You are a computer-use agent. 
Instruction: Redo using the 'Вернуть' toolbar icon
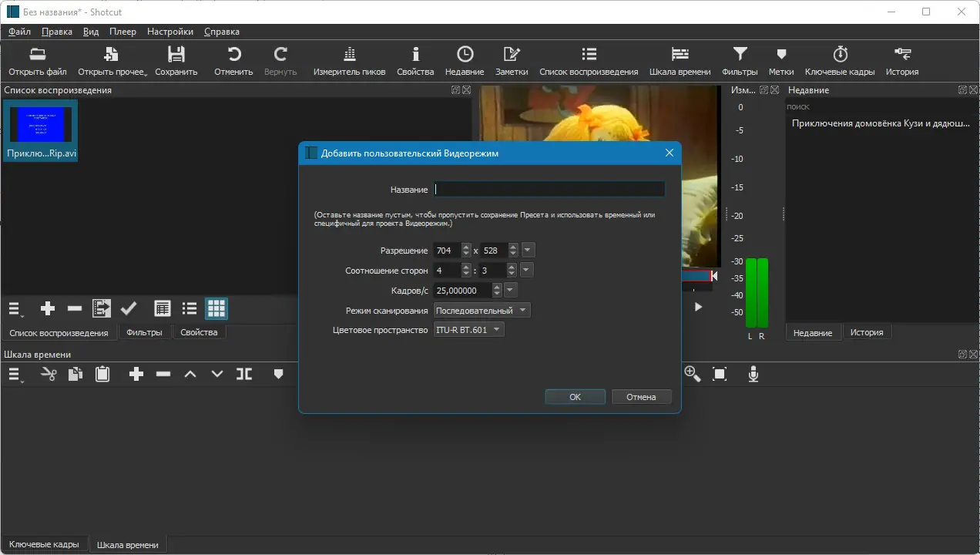click(x=280, y=54)
